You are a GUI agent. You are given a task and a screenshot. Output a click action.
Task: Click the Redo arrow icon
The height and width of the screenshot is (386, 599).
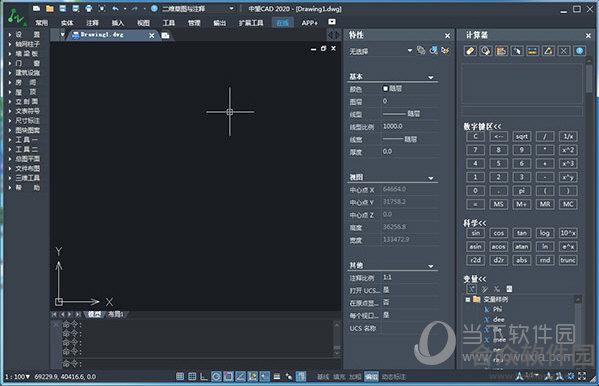(x=135, y=8)
